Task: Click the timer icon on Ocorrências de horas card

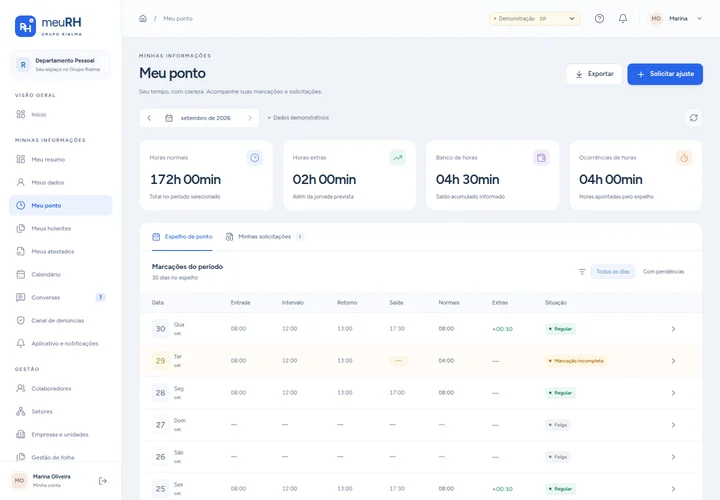Action: [684, 158]
